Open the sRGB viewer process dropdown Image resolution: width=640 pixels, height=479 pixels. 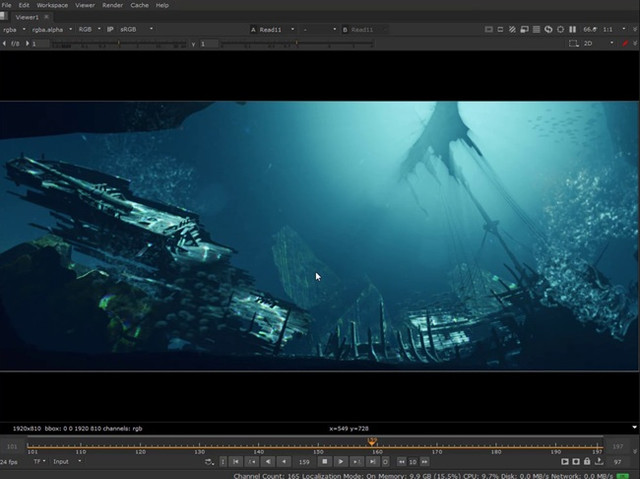click(136, 29)
